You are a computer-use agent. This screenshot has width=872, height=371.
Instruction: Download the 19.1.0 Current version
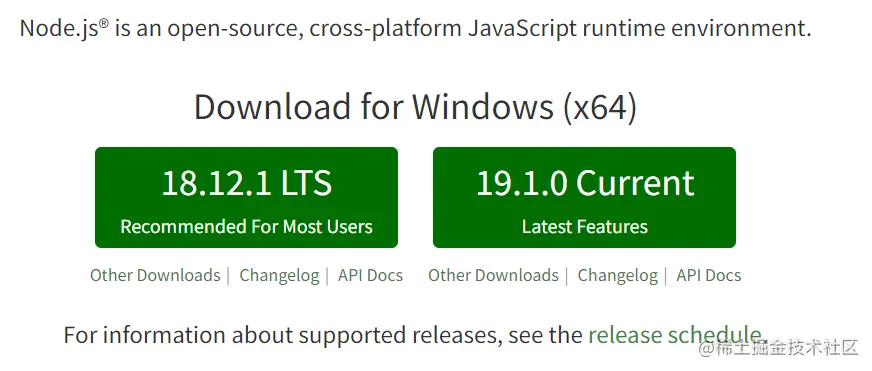(584, 197)
